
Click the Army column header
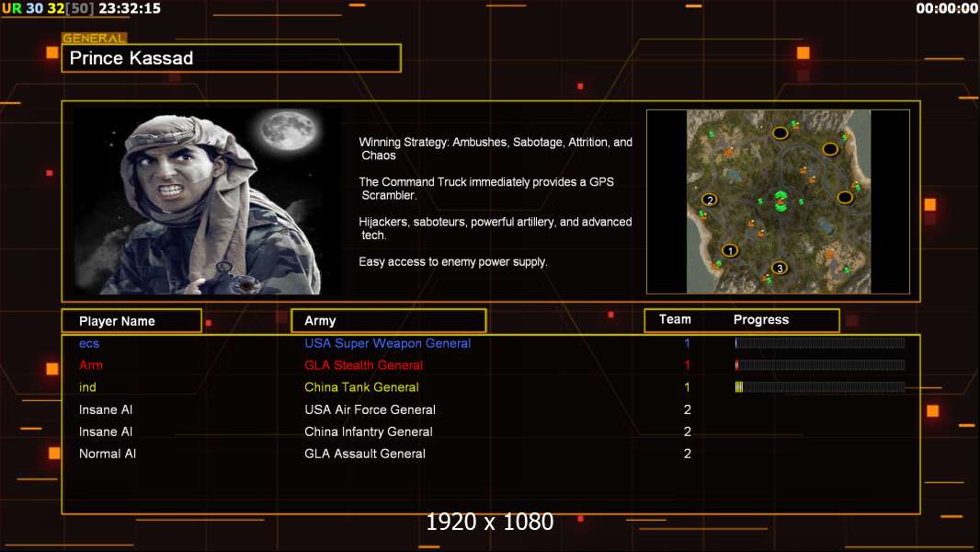point(388,321)
